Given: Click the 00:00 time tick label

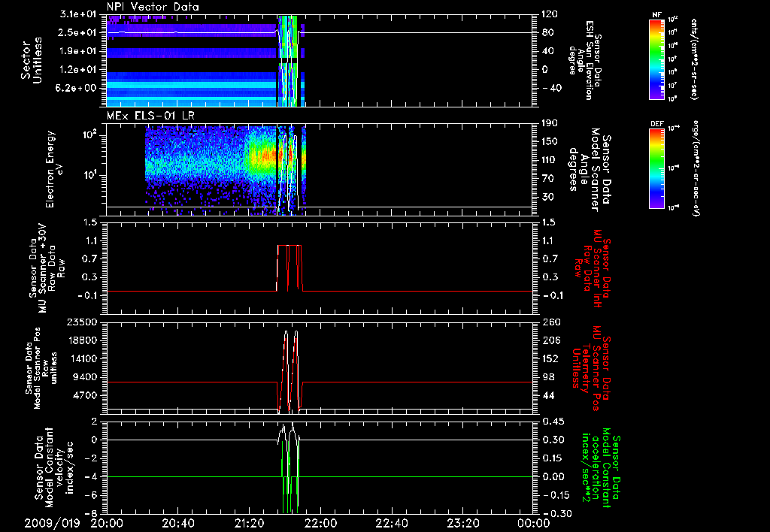Looking at the screenshot, I should click(x=535, y=523).
